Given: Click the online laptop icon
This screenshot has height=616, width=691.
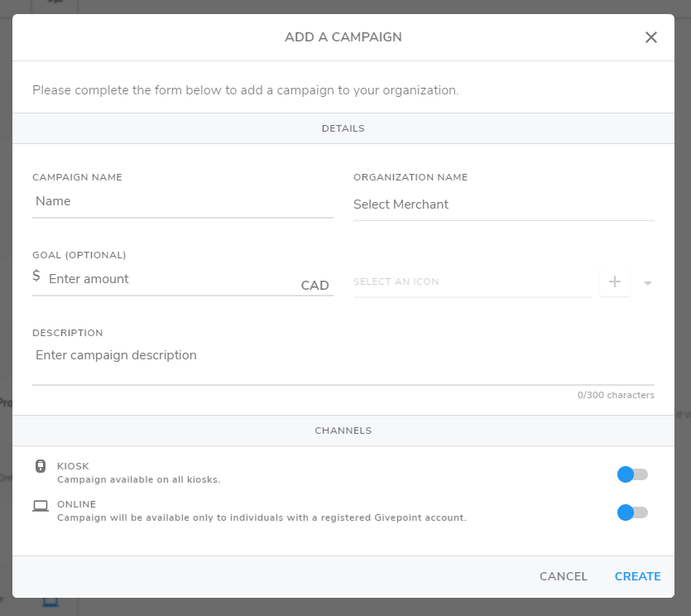Looking at the screenshot, I should (41, 506).
